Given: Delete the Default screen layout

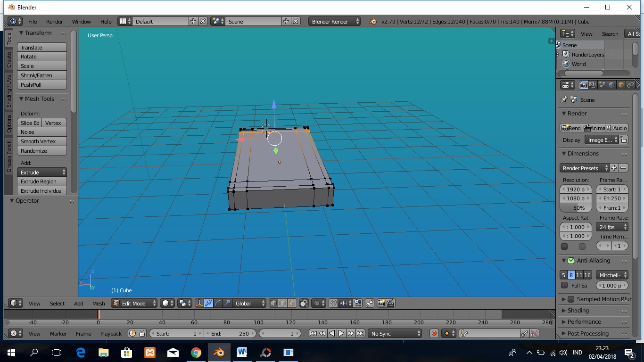Looking at the screenshot, I should [x=203, y=21].
